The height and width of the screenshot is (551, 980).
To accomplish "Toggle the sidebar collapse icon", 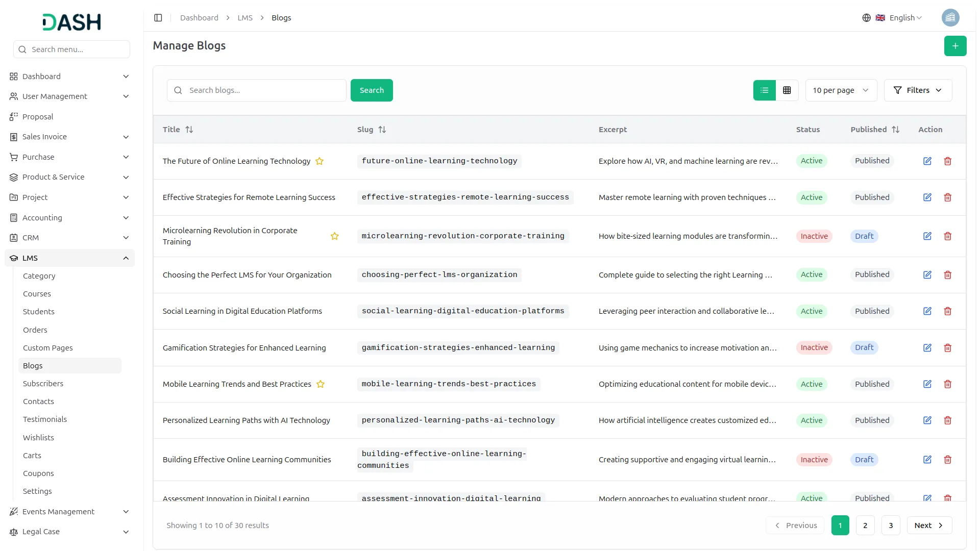I will [158, 18].
